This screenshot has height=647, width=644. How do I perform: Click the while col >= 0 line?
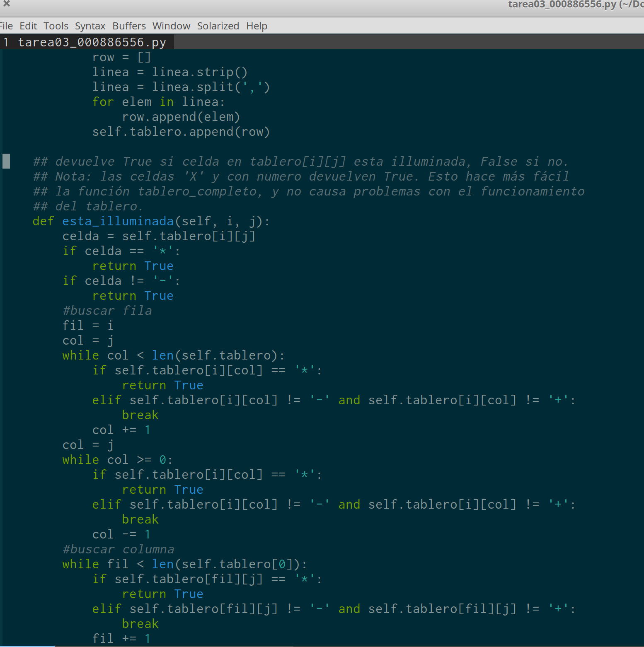pos(117,459)
